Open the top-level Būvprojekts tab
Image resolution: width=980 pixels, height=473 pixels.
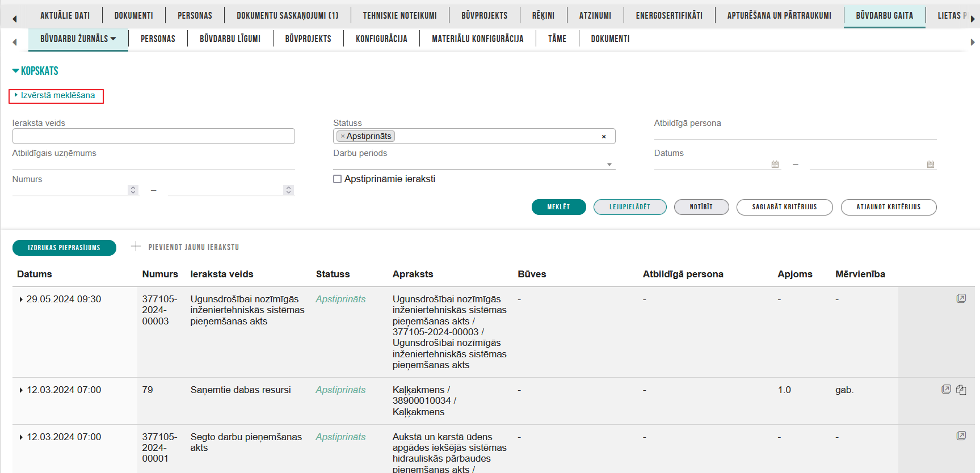tap(484, 15)
